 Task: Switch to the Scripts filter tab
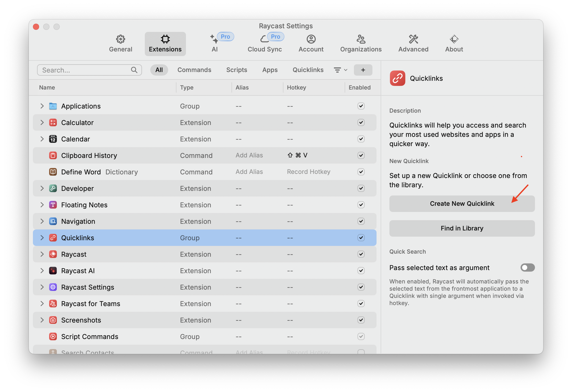[236, 70]
